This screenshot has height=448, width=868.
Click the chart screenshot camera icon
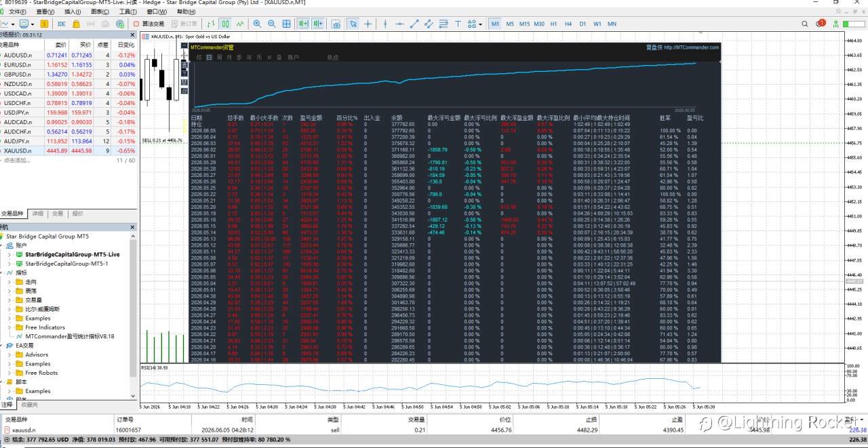pyautogui.click(x=336, y=24)
